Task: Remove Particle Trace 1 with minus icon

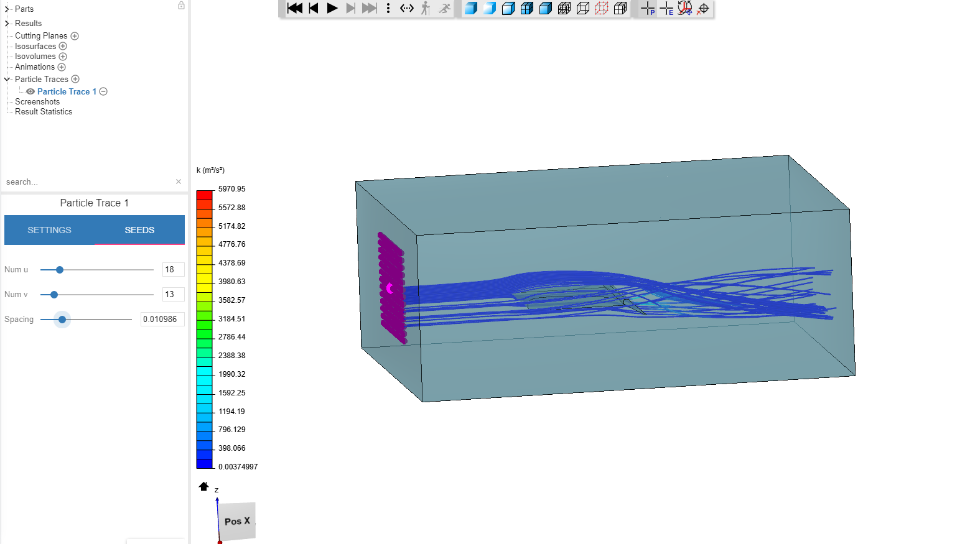Action: tap(104, 91)
